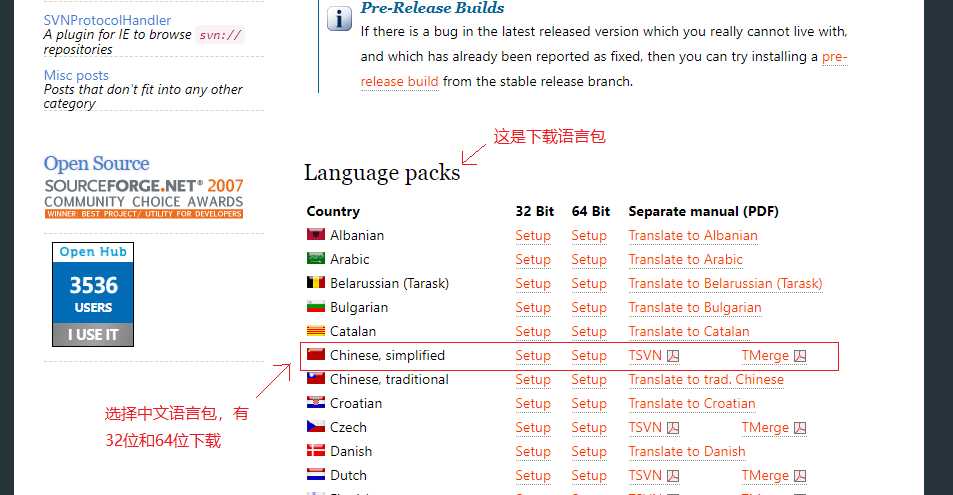This screenshot has height=495, width=953.
Task: Click the I USE IT button
Action: (x=93, y=334)
